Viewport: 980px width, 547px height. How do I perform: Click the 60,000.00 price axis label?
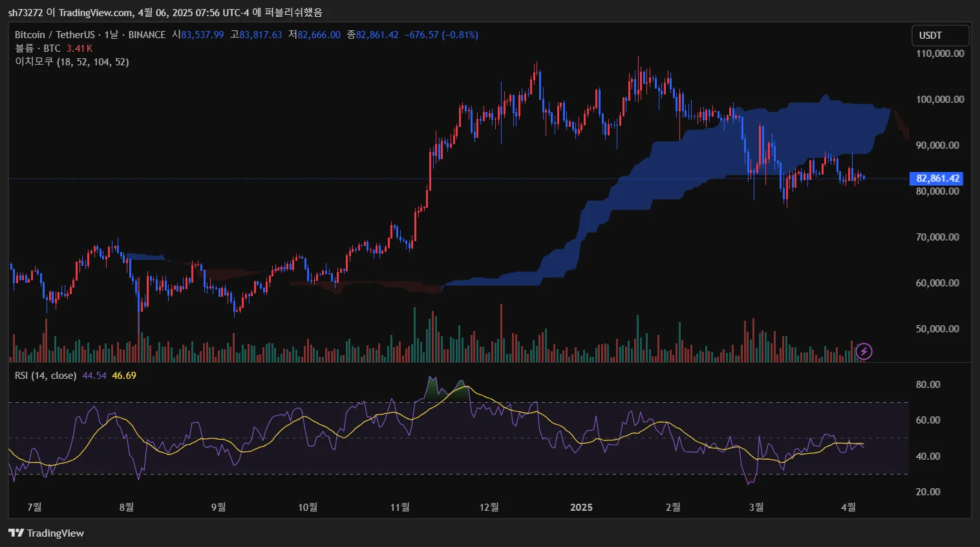(x=937, y=283)
